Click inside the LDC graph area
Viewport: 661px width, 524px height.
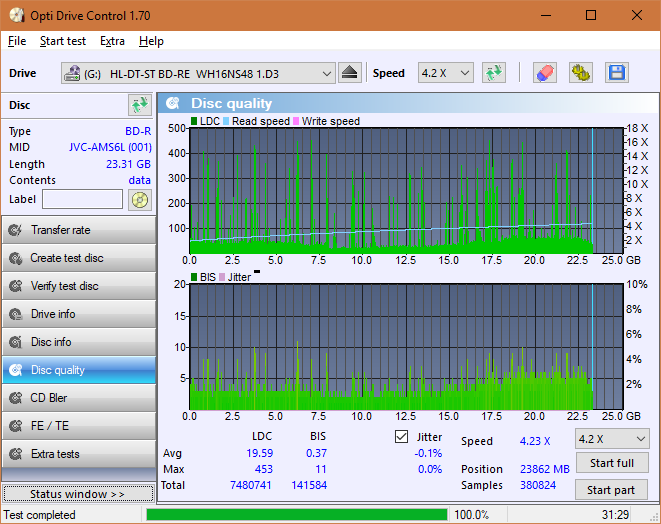406,191
